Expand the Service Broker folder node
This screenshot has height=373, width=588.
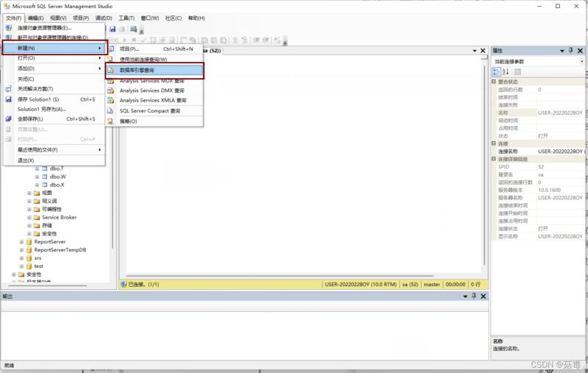tap(29, 217)
